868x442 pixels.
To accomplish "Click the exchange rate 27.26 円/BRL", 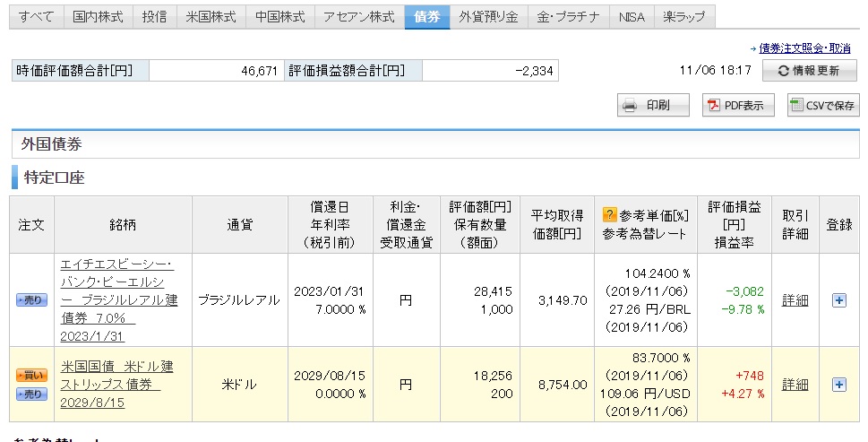I will coord(650,309).
